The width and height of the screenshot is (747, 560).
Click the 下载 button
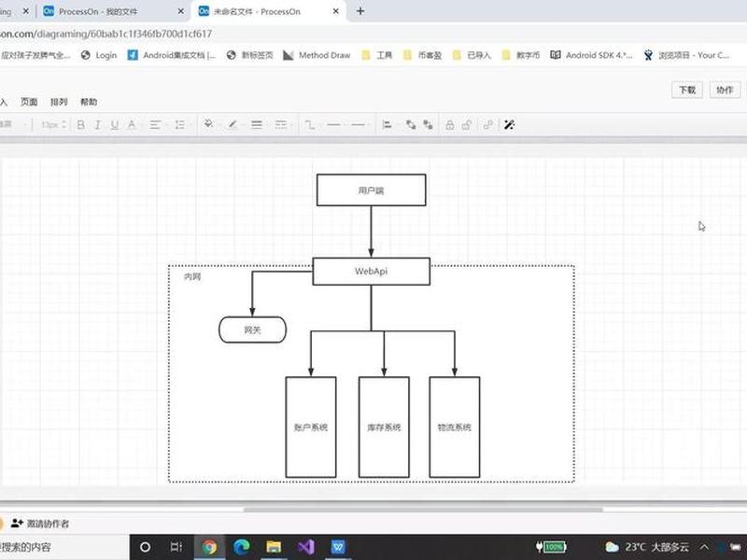click(687, 90)
